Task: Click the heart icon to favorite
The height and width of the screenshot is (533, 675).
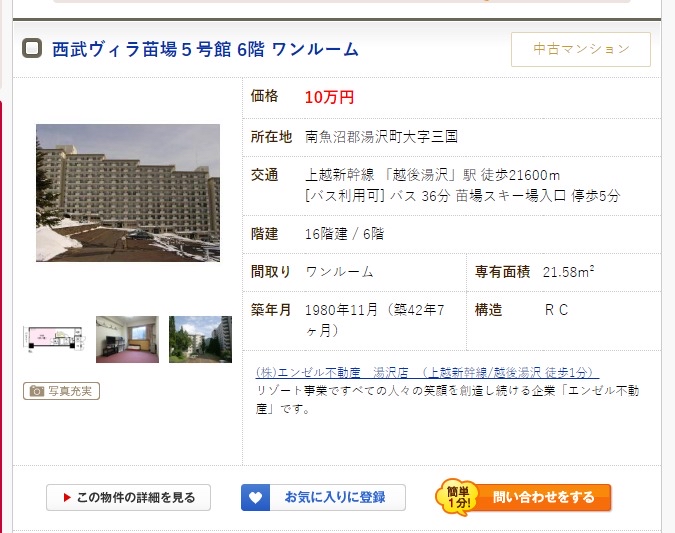Action: click(x=255, y=497)
